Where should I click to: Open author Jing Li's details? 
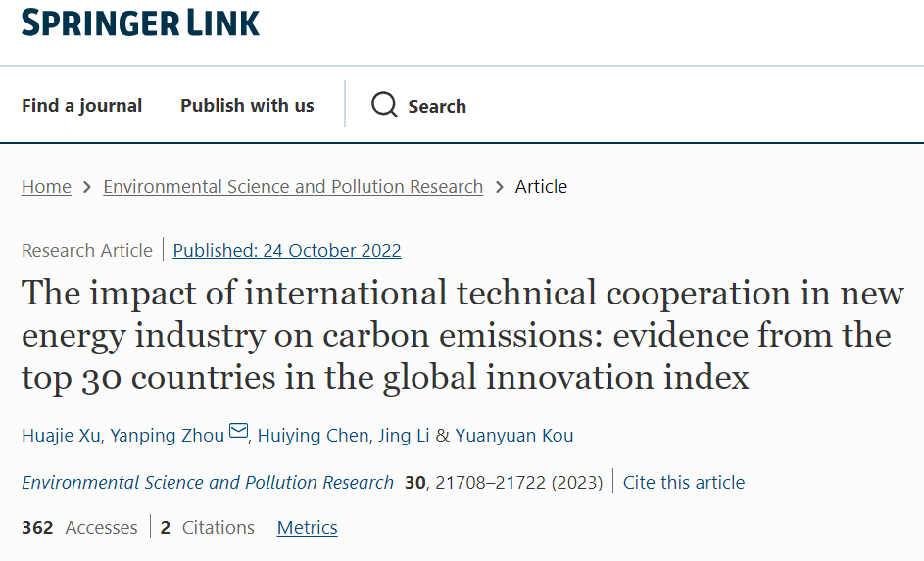(404, 436)
